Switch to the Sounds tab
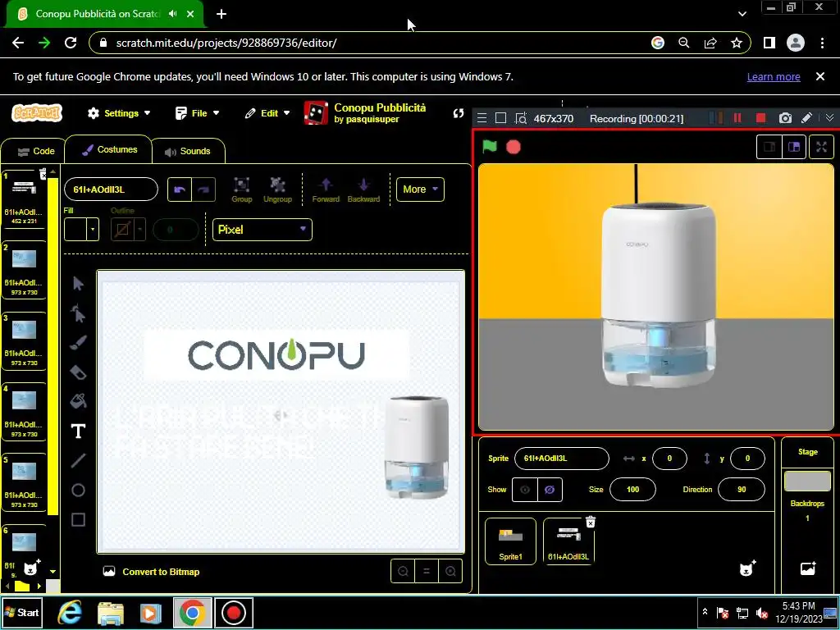Image resolution: width=840 pixels, height=630 pixels. pyautogui.click(x=188, y=151)
